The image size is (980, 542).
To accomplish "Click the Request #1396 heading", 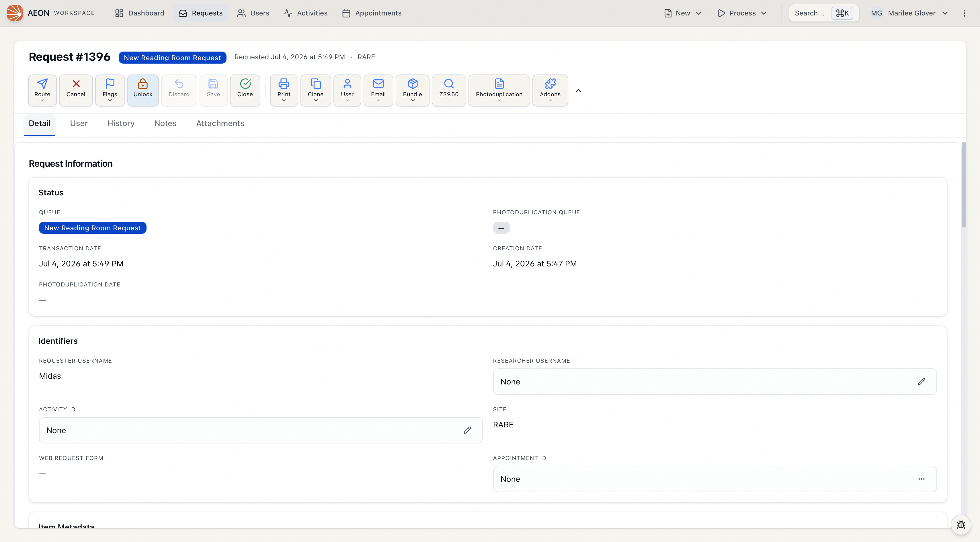I will point(70,57).
